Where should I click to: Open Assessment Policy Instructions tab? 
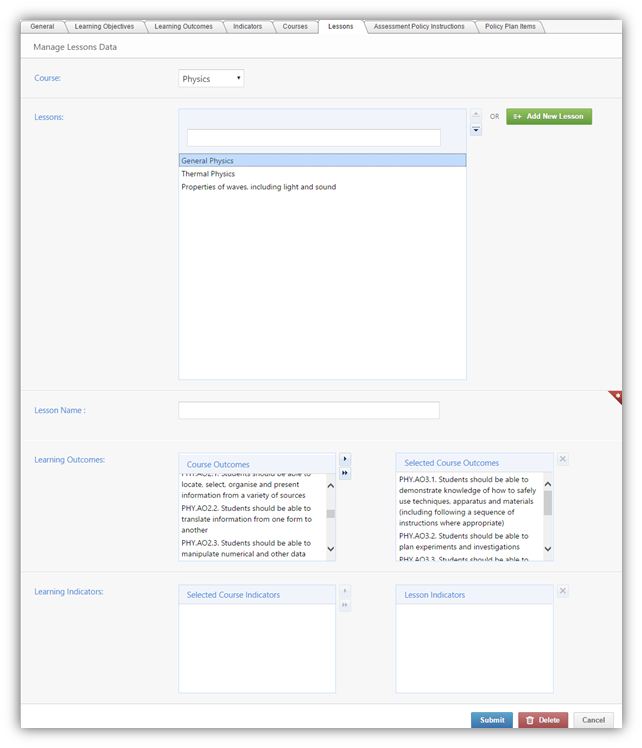[x=419, y=27]
